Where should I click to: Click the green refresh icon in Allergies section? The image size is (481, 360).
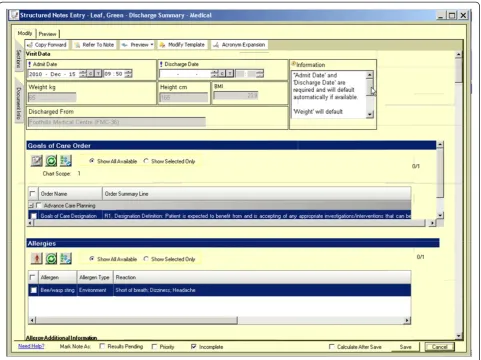click(51, 258)
